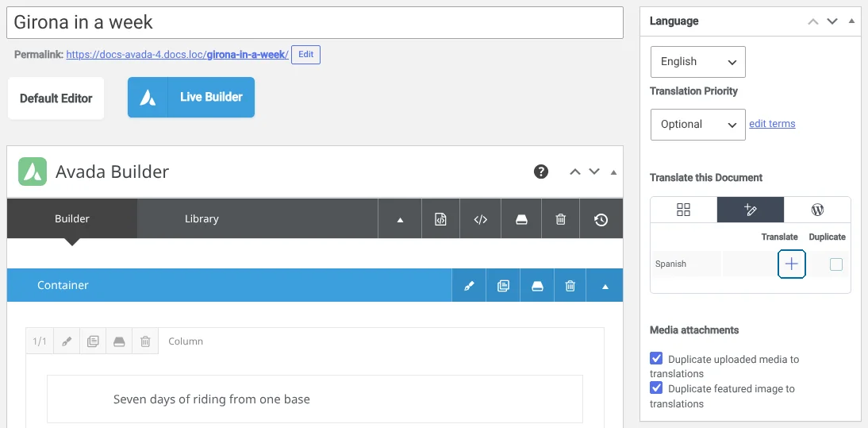Launch the Live Builder button
This screenshot has height=428, width=868.
(x=191, y=98)
